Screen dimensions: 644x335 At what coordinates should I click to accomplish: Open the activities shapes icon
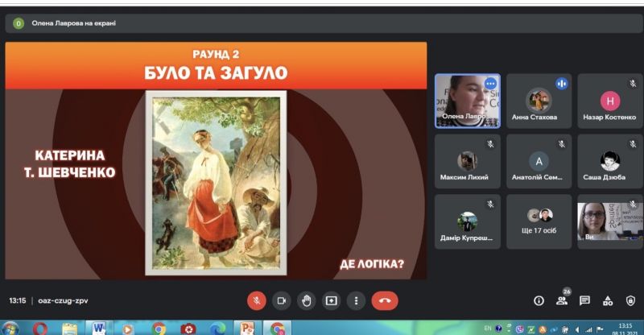pos(608,301)
